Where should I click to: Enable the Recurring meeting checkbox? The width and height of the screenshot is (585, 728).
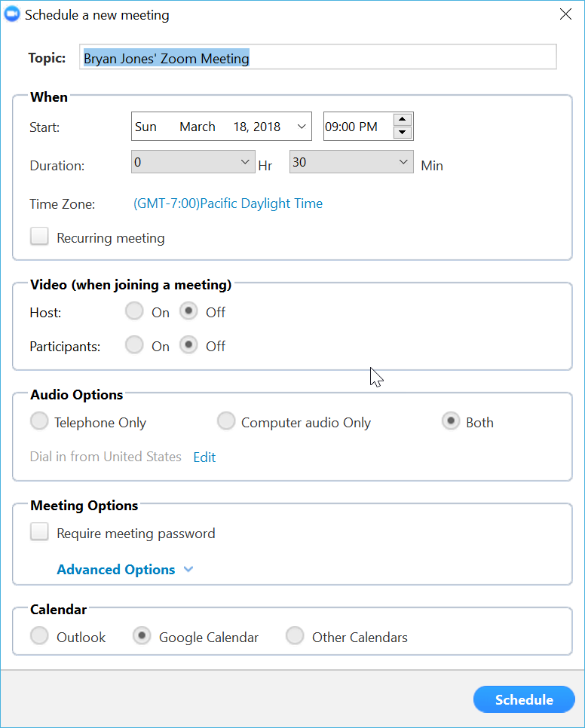tap(39, 237)
